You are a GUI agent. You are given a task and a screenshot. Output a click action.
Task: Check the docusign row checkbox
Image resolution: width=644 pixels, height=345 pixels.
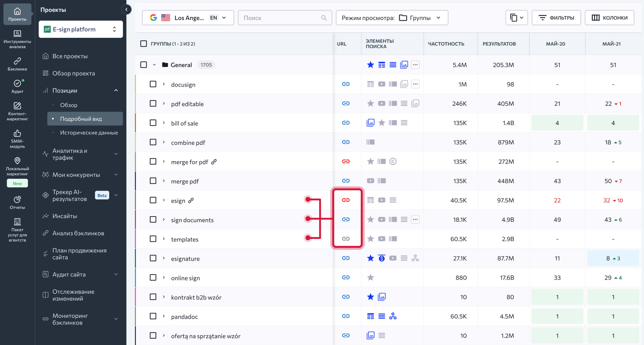point(153,84)
